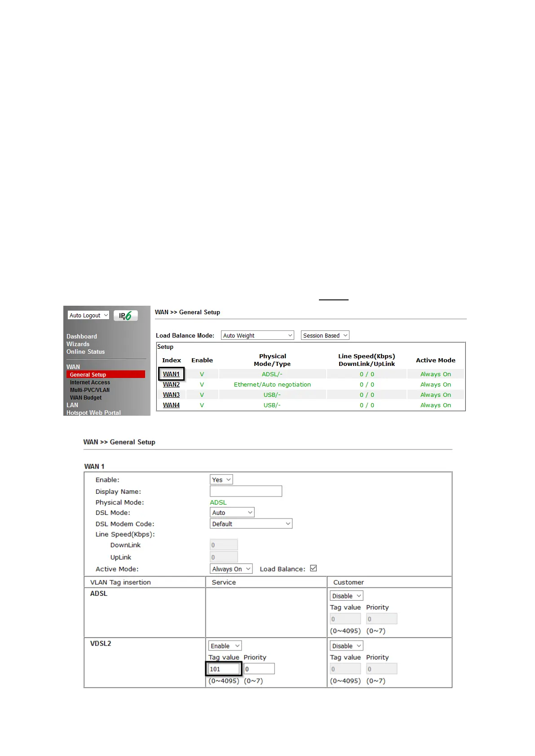Viewport: 535px width, 756px height.
Task: Click the UpLink speed field
Action: click(x=224, y=557)
